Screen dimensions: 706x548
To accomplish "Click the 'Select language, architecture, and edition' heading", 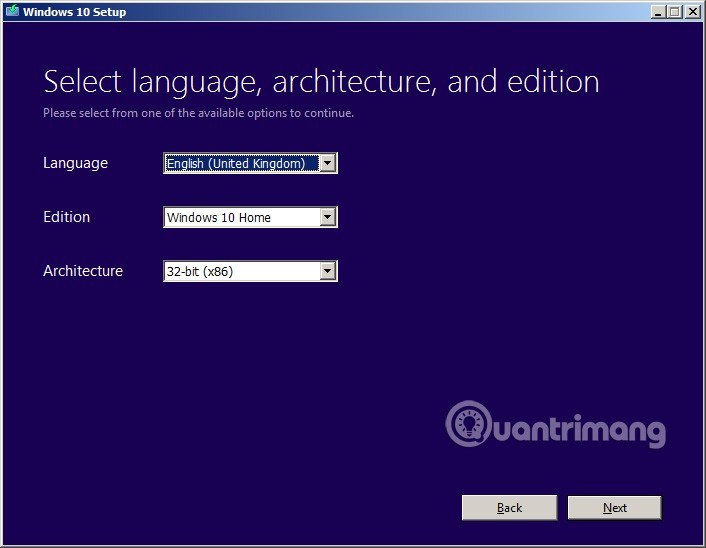I will pyautogui.click(x=321, y=82).
